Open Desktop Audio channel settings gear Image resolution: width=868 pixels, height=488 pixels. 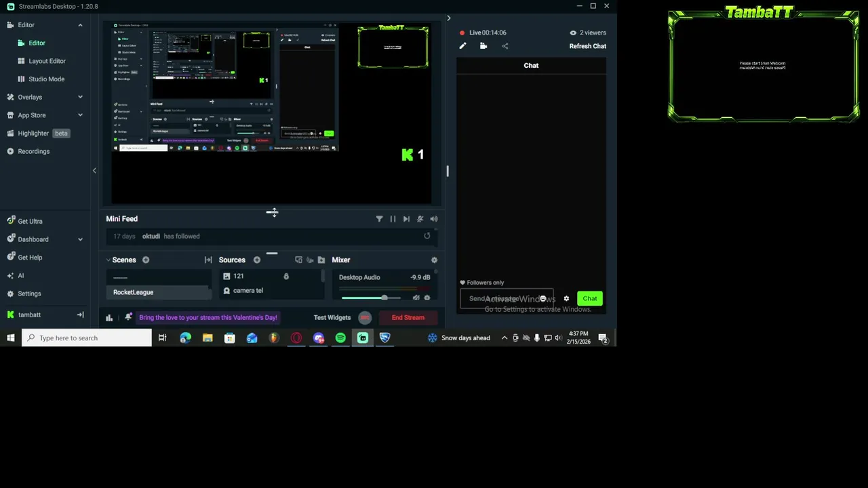pos(427,298)
